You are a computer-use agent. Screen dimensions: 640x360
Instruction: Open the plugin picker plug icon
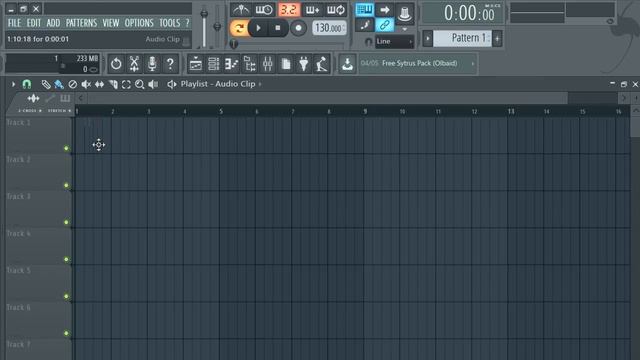(304, 64)
